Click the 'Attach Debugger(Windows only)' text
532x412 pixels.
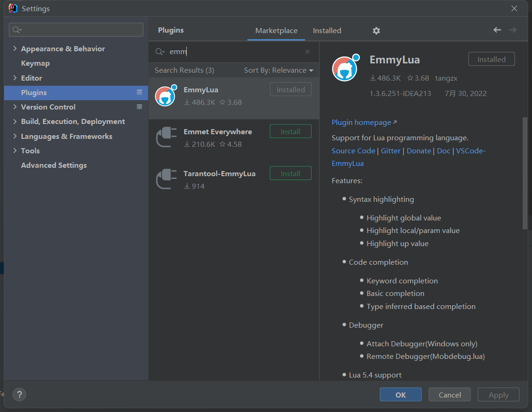tap(422, 344)
